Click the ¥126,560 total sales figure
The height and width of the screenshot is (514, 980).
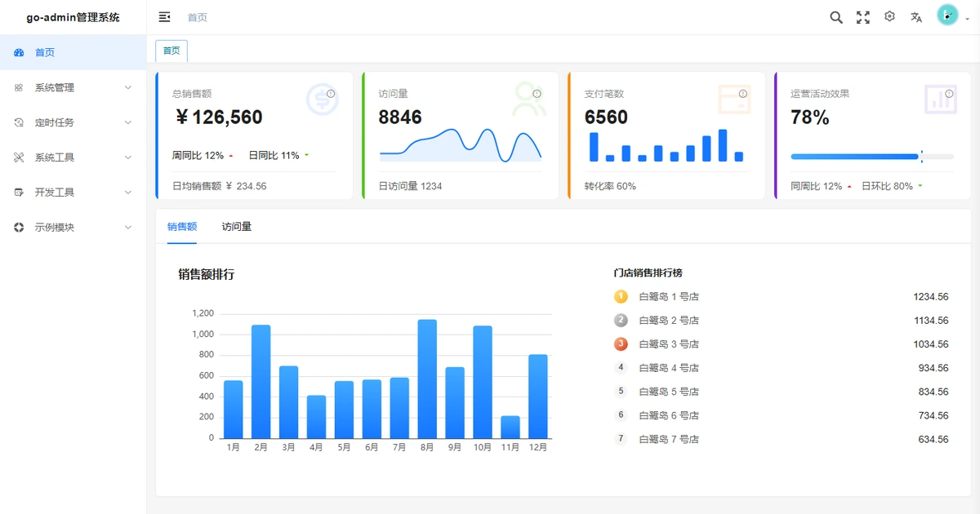(x=219, y=117)
